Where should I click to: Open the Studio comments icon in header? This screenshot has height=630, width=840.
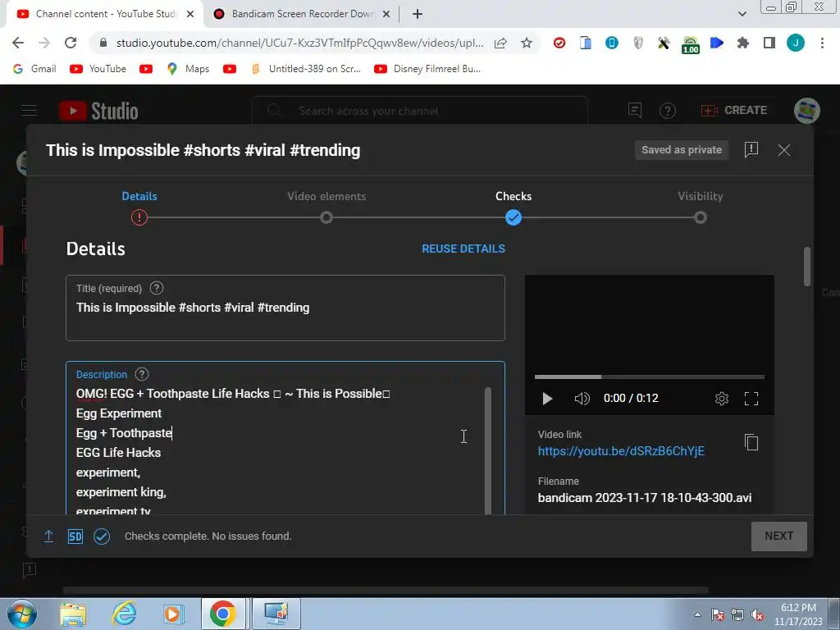(x=635, y=111)
